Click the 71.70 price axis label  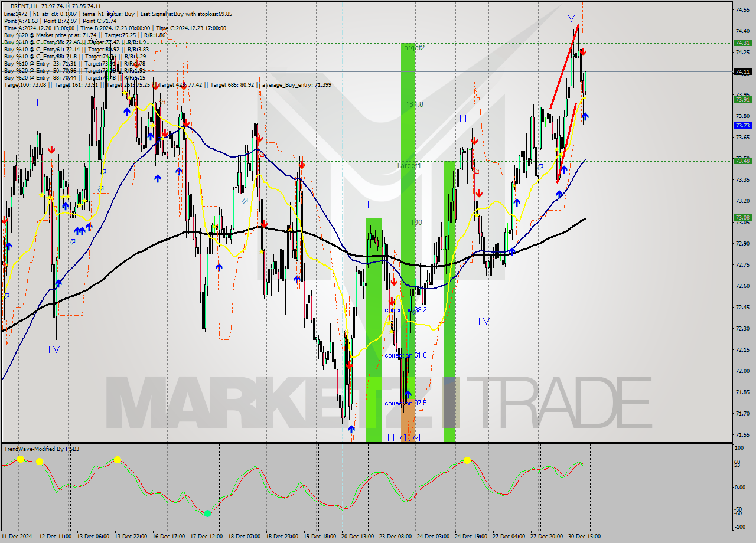pyautogui.click(x=742, y=413)
